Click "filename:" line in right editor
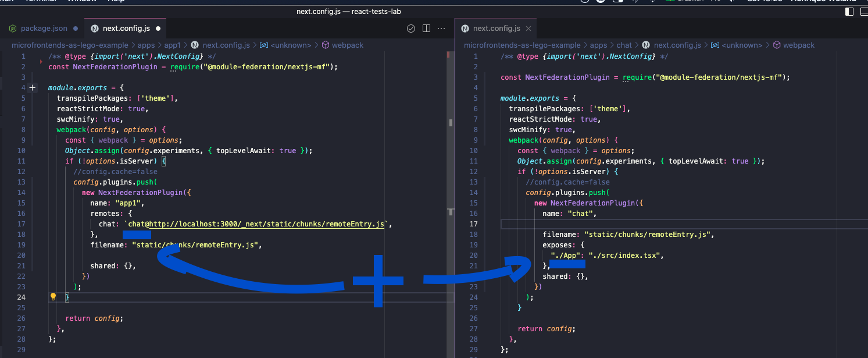The image size is (868, 358). coord(628,235)
